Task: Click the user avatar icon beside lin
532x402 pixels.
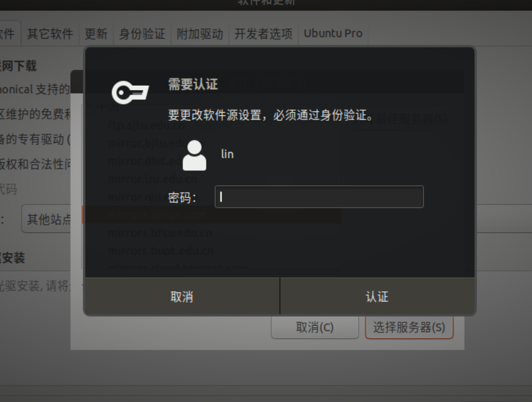Action: pos(194,155)
